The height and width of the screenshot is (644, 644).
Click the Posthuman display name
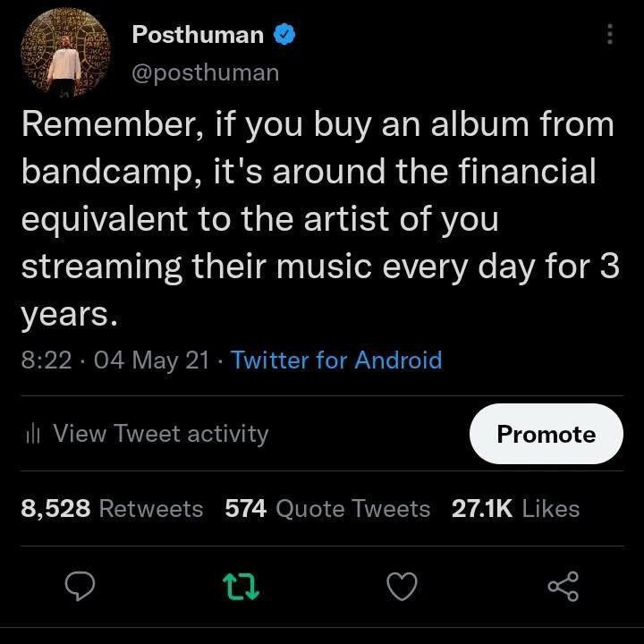click(198, 35)
